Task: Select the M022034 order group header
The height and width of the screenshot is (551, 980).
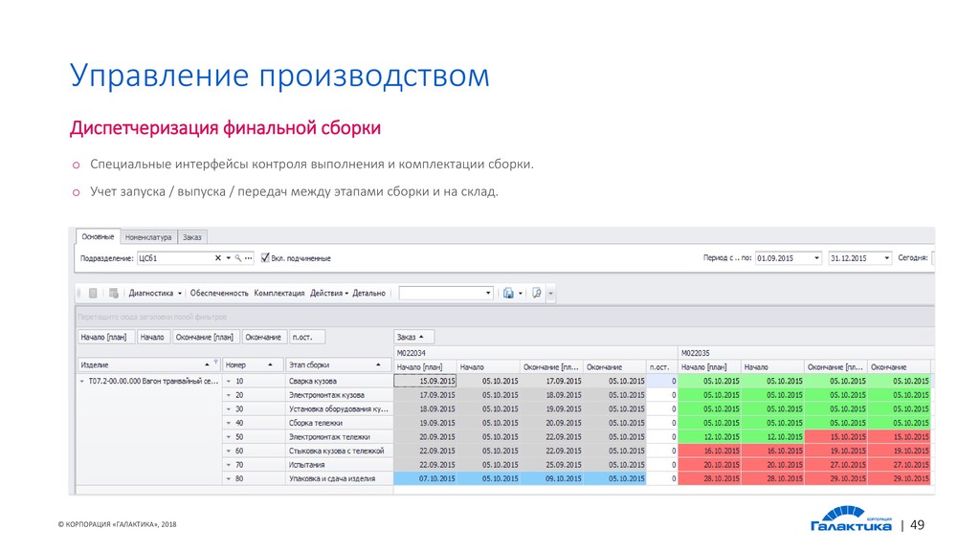Action: point(536,353)
